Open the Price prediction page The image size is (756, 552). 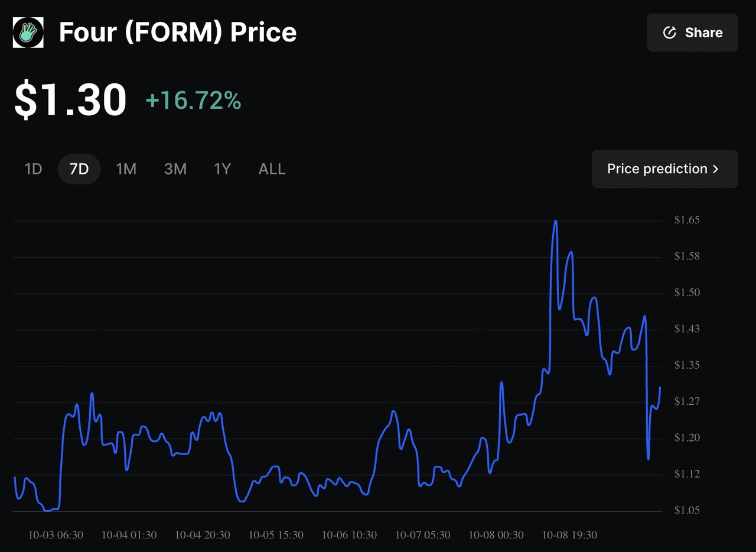pos(657,169)
